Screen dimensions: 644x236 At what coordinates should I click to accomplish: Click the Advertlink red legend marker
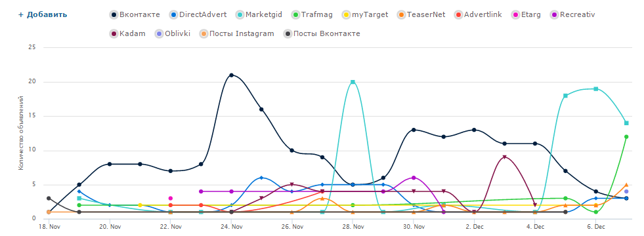tap(458, 15)
